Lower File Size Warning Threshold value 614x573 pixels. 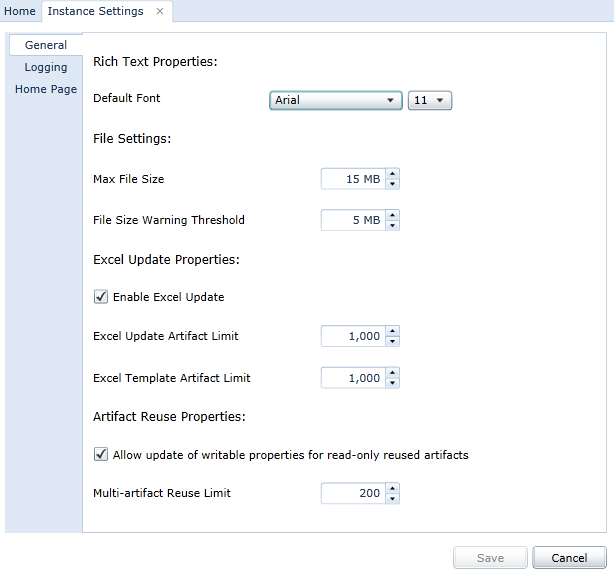tap(392, 226)
